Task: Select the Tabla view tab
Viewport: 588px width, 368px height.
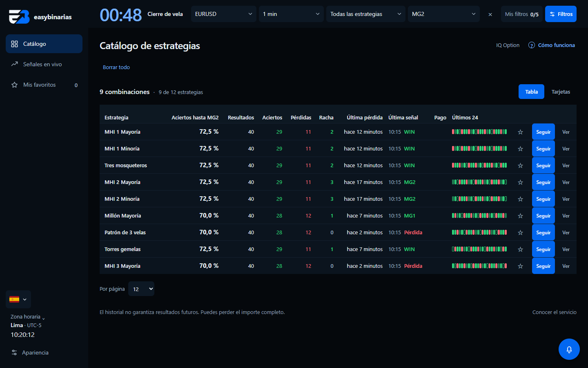Action: point(531,92)
